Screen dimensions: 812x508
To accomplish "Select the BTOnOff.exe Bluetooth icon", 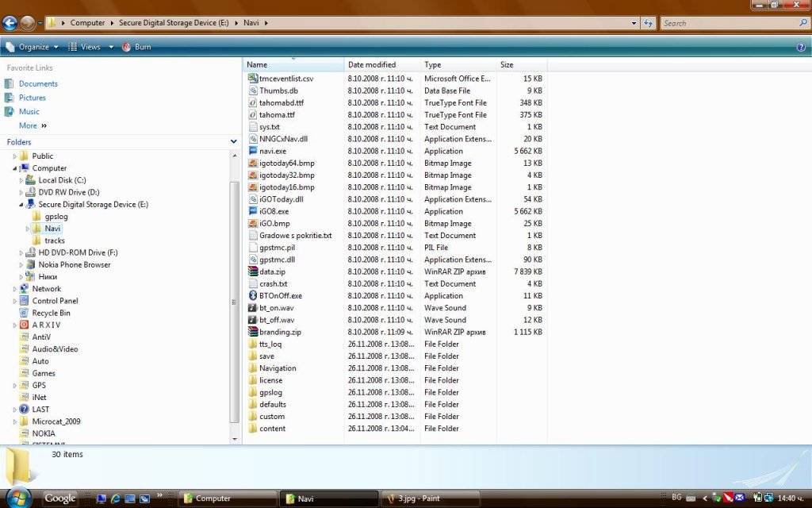I will pos(253,296).
